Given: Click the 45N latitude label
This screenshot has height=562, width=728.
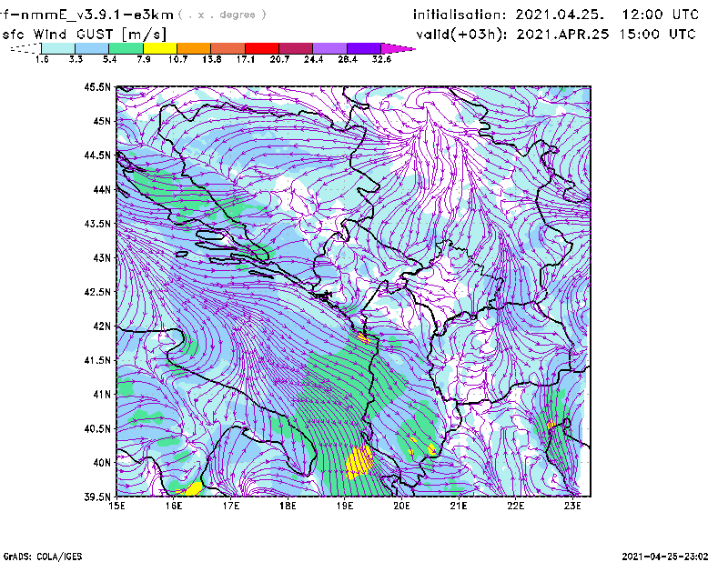Looking at the screenshot, I should 102,121.
